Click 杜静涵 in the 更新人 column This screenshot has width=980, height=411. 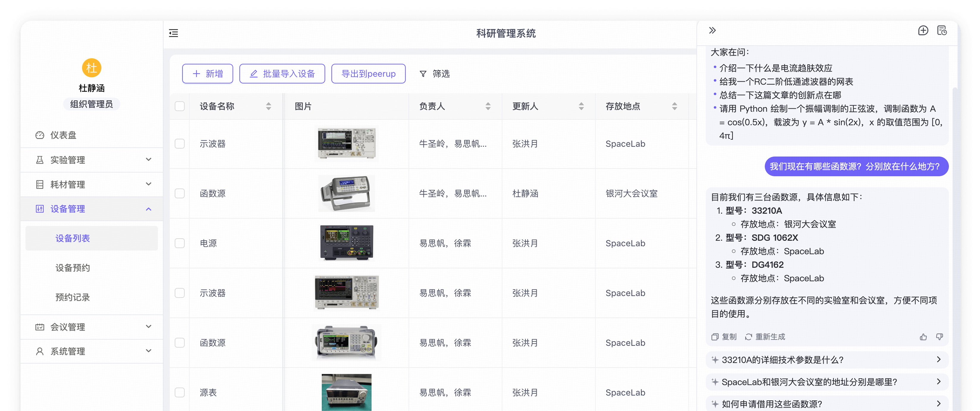pos(525,193)
